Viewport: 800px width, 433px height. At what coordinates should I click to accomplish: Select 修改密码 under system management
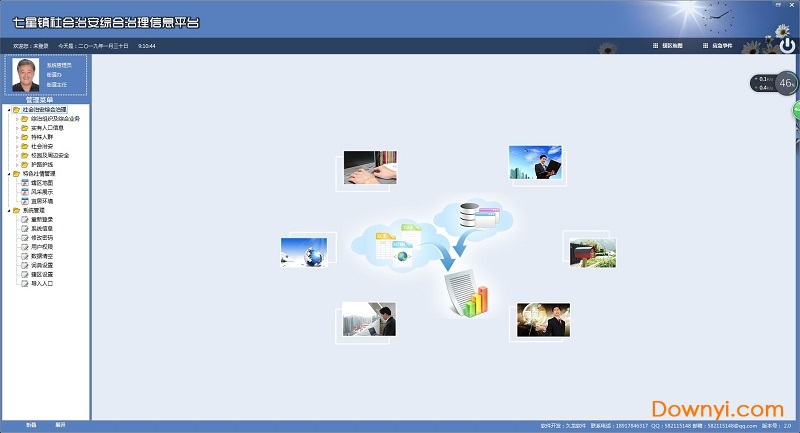point(42,237)
